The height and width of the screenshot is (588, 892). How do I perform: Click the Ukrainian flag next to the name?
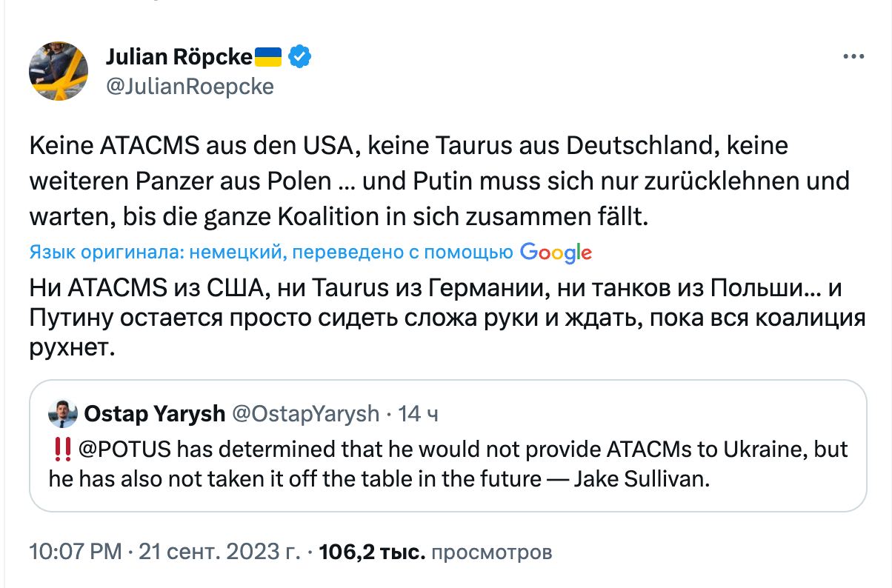pos(268,56)
